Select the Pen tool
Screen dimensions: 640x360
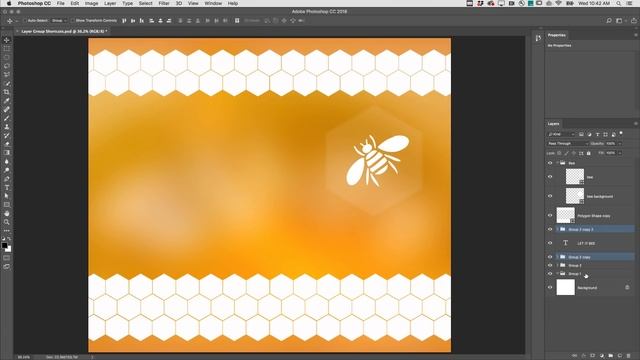tap(7, 178)
